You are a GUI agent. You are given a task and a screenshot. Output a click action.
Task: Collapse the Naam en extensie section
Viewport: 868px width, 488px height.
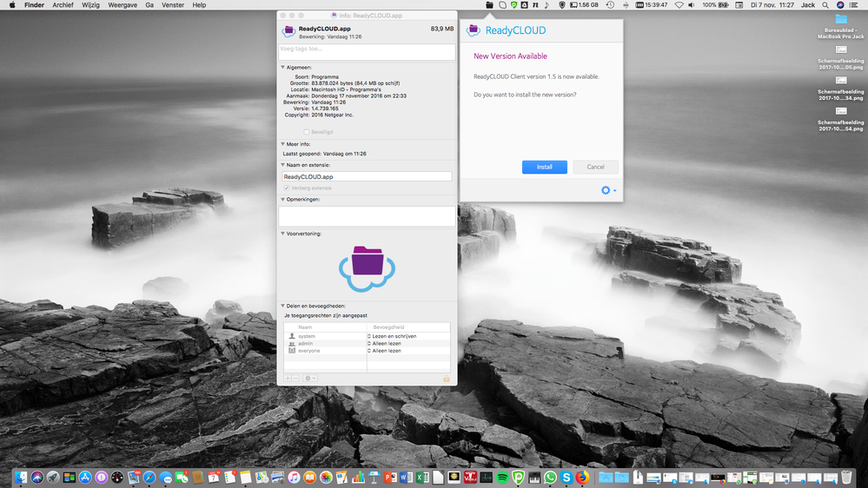(x=282, y=165)
